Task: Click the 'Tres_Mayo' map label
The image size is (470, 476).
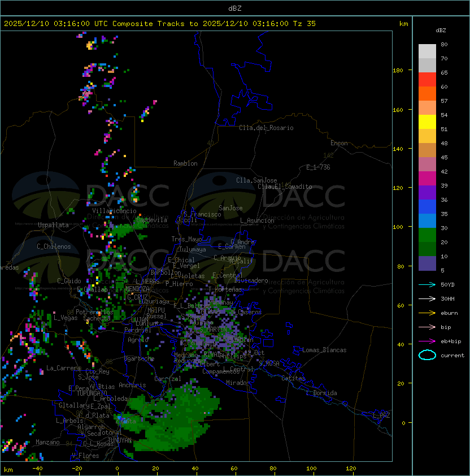Action: point(186,239)
